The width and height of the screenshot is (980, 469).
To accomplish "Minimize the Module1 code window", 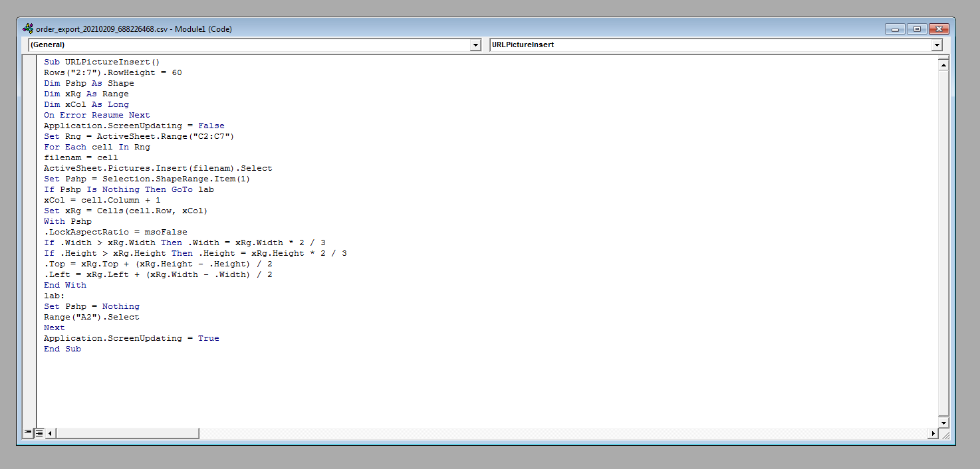I will tap(895, 29).
